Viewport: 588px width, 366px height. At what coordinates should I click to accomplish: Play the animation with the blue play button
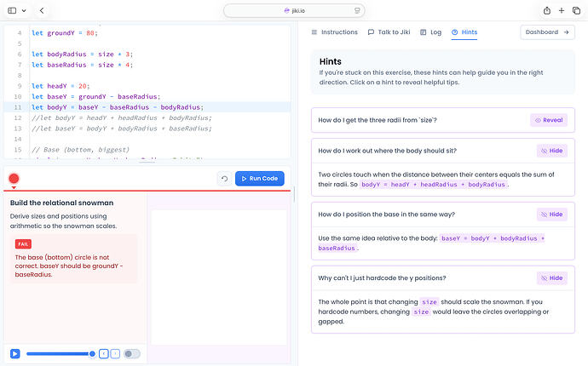click(x=15, y=353)
